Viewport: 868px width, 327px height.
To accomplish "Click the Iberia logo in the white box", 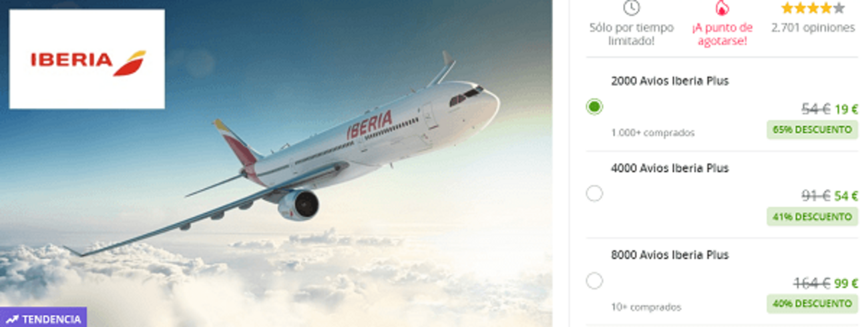I will click(x=87, y=59).
